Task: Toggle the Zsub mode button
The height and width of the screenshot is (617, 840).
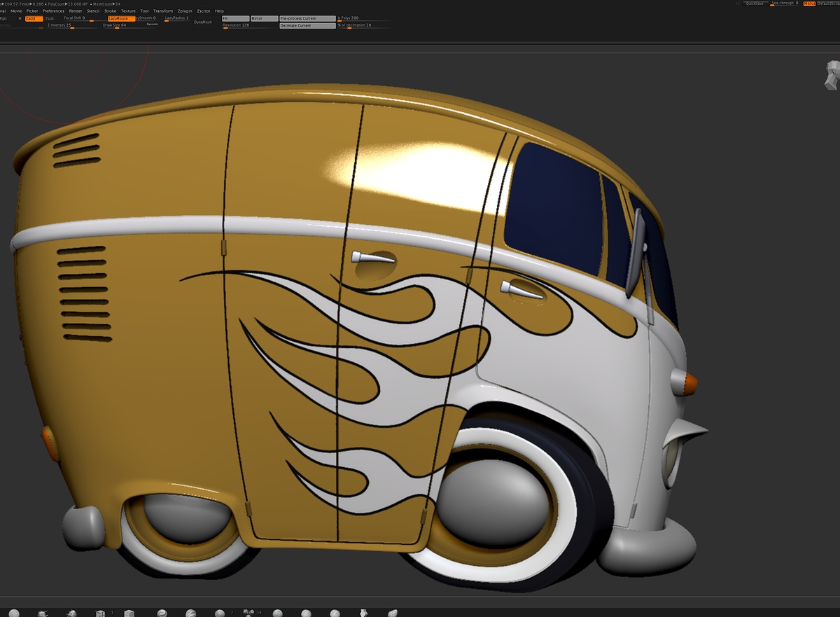Action: click(49, 18)
